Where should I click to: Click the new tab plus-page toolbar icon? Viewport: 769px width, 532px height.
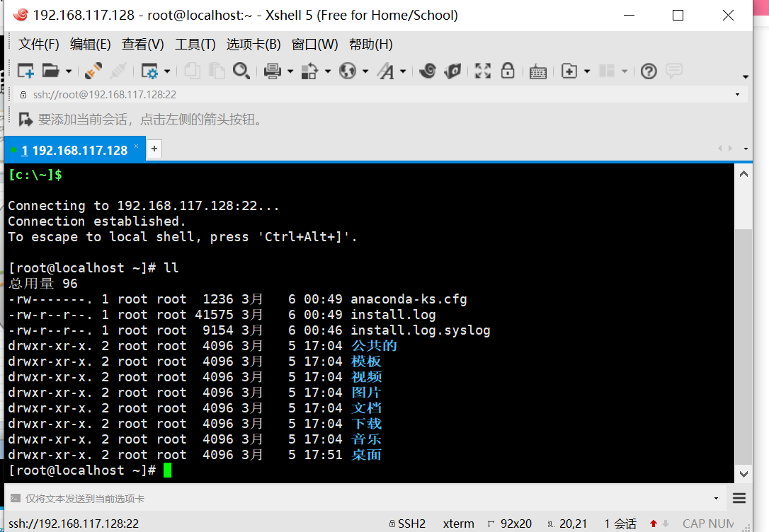(569, 71)
